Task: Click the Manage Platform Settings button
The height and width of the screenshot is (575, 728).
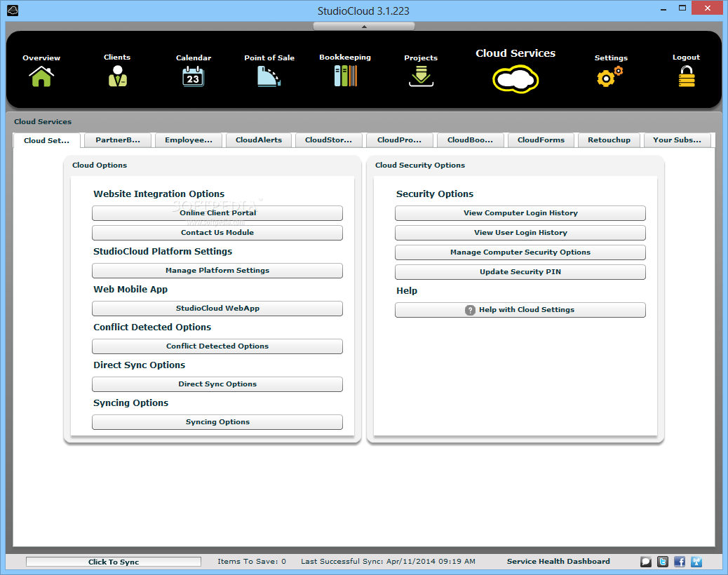Action: [217, 271]
